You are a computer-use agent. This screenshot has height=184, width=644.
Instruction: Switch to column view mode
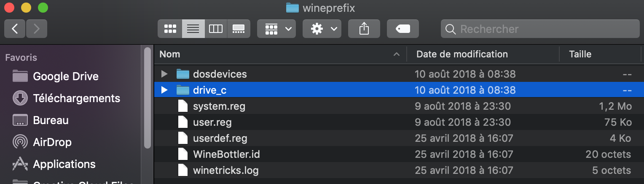tap(216, 29)
